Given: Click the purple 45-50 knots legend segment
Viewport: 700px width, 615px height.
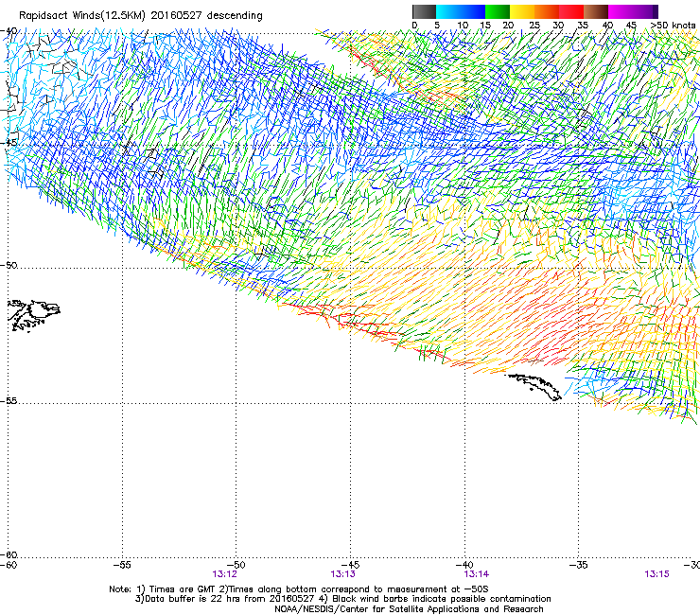Looking at the screenshot, I should click(x=645, y=11).
